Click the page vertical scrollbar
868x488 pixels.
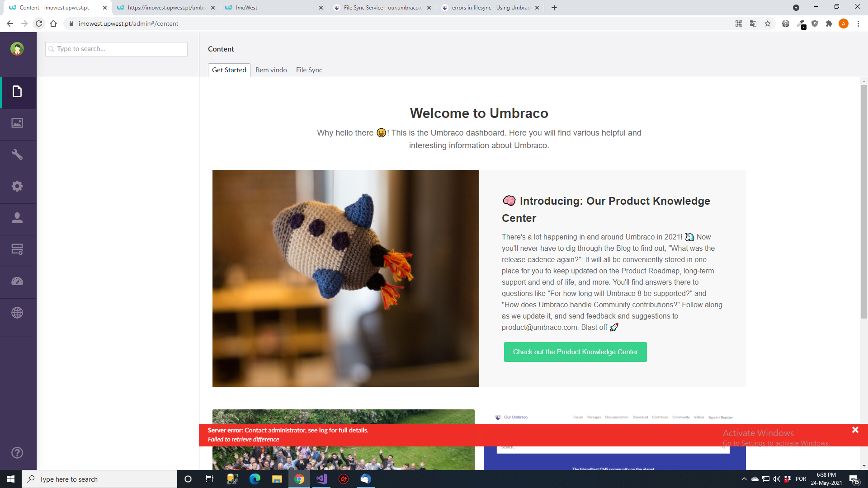(x=864, y=202)
